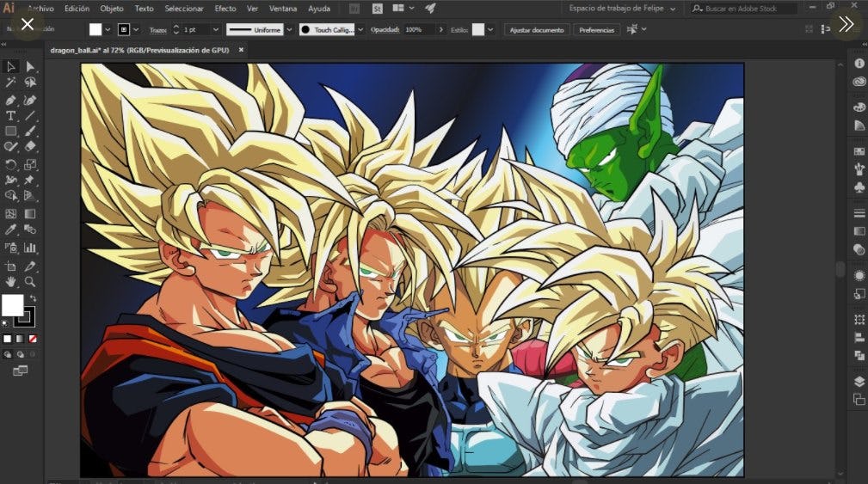Select the Artboard tool
The width and height of the screenshot is (868, 484).
coord(10,266)
